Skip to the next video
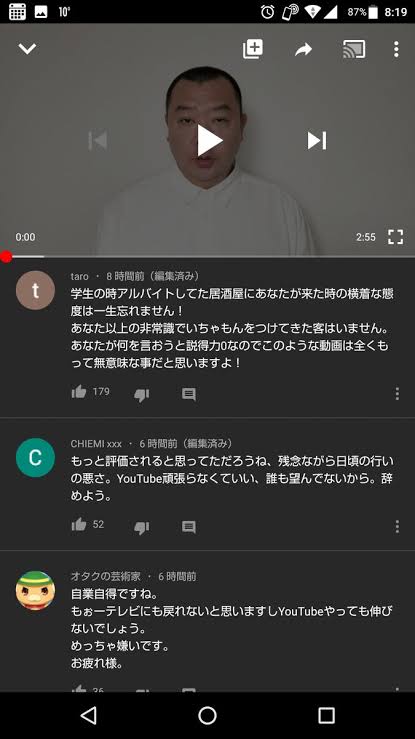Viewport: 415px width, 739px height. (x=317, y=140)
